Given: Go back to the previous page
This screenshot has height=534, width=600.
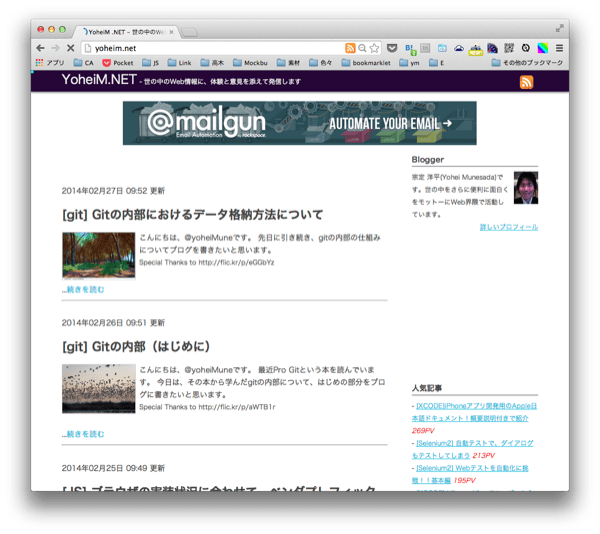Looking at the screenshot, I should pyautogui.click(x=40, y=48).
